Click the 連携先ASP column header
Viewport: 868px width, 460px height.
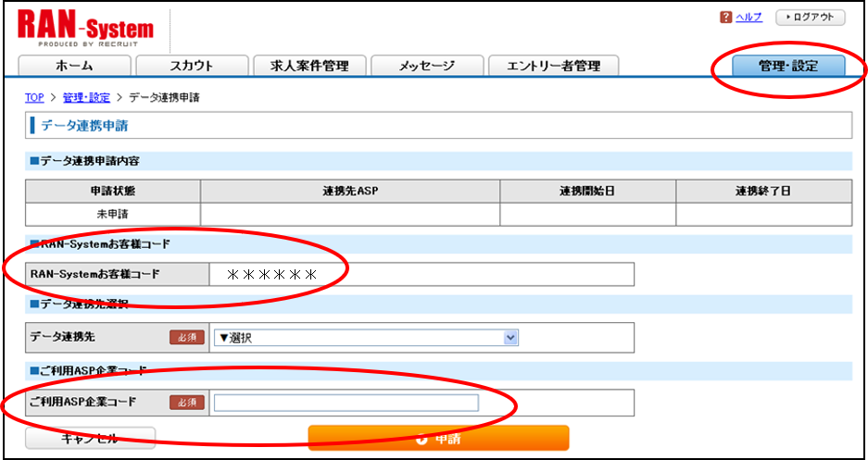(350, 192)
